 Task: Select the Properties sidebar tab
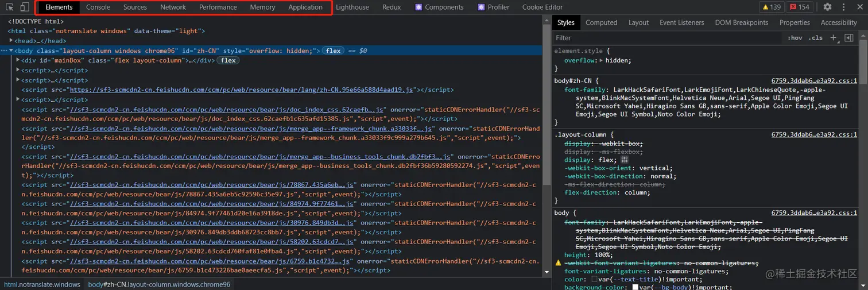click(x=795, y=22)
